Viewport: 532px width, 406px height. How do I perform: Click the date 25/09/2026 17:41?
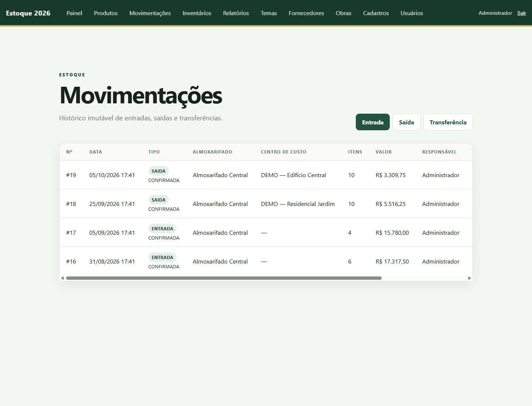[112, 204]
